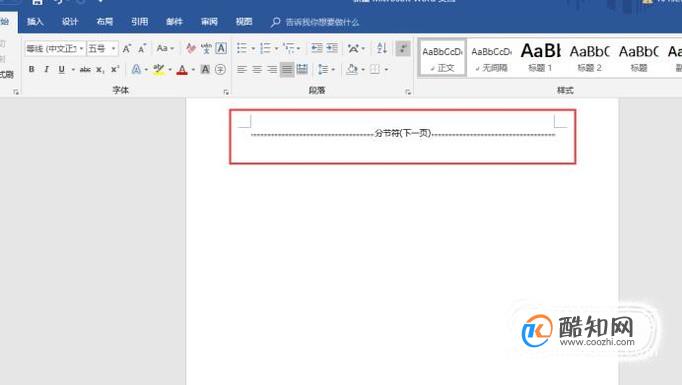This screenshot has height=385, width=682.
Task: Apply subscript formatting
Action: point(100,69)
